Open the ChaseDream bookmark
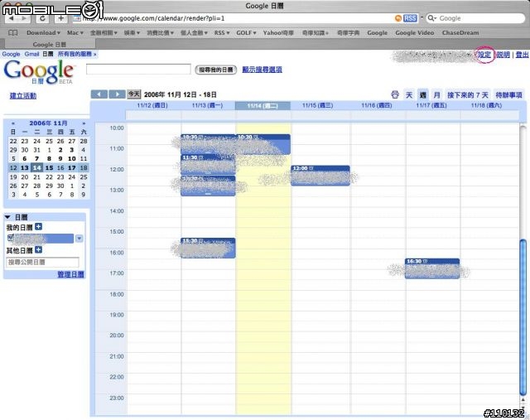530x420 pixels. click(460, 33)
